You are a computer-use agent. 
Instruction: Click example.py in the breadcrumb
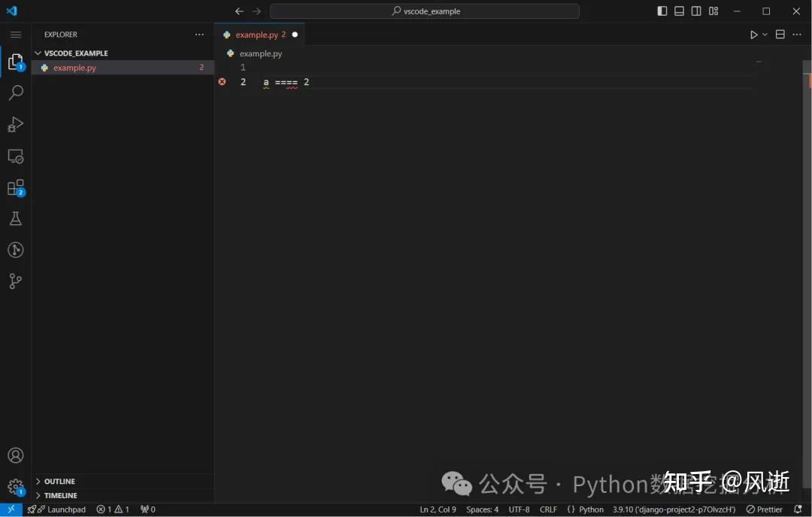pos(260,53)
